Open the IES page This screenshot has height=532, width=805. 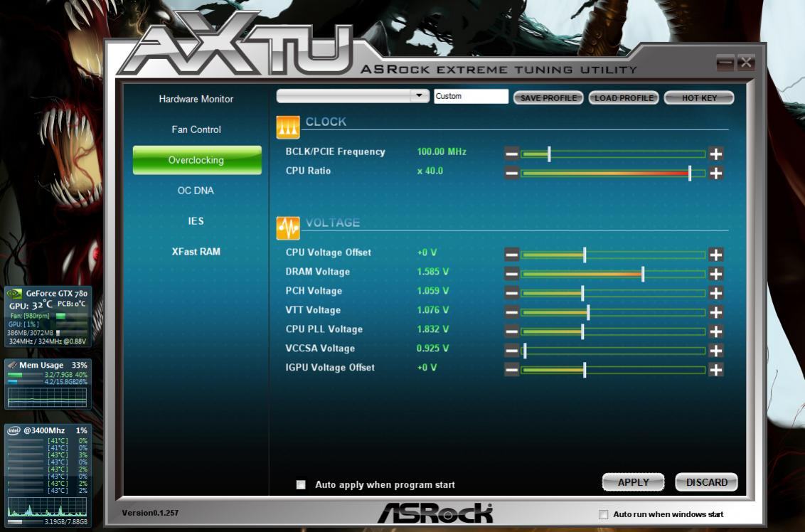[196, 220]
